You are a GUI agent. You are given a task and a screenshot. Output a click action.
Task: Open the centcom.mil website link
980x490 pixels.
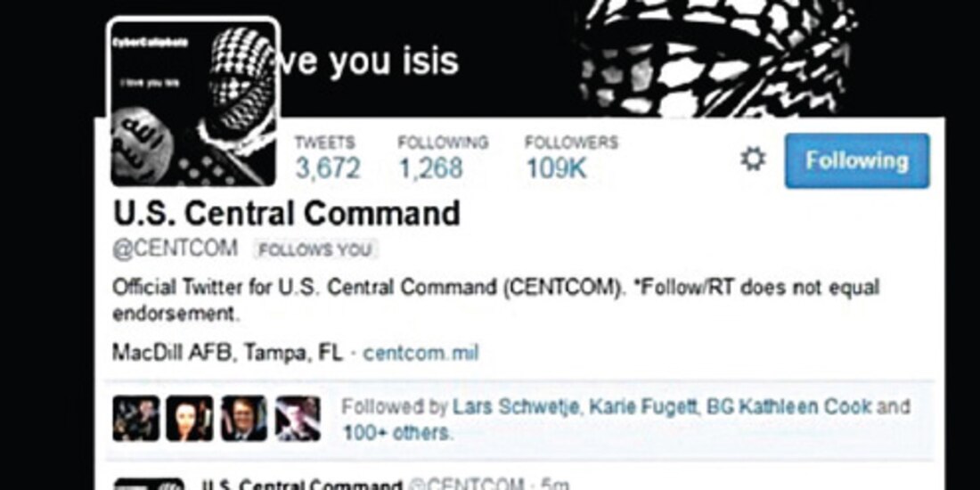pyautogui.click(x=421, y=353)
